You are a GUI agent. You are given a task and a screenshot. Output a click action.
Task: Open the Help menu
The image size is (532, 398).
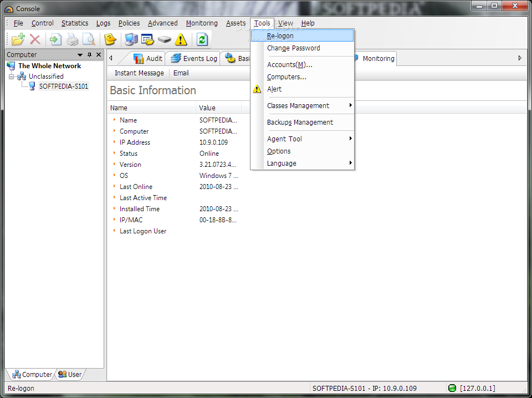click(x=308, y=23)
